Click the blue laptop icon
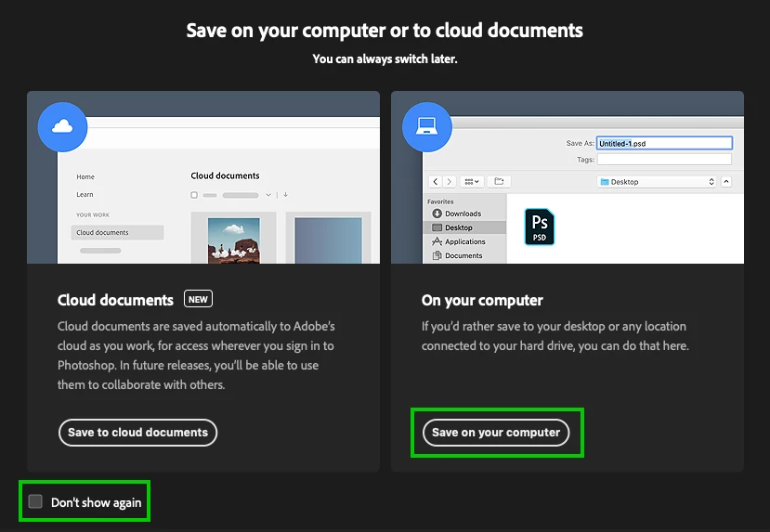Screen dimensions: 770x532 pos(426,127)
